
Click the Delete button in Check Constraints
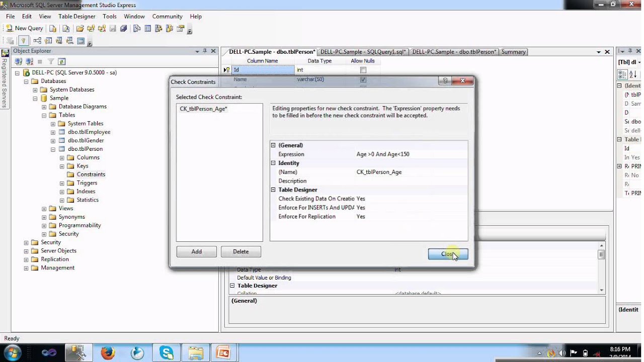pyautogui.click(x=241, y=251)
